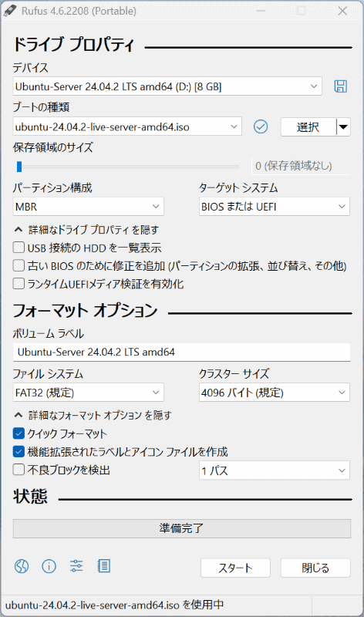Click the save drive image floppy icon

(340, 86)
